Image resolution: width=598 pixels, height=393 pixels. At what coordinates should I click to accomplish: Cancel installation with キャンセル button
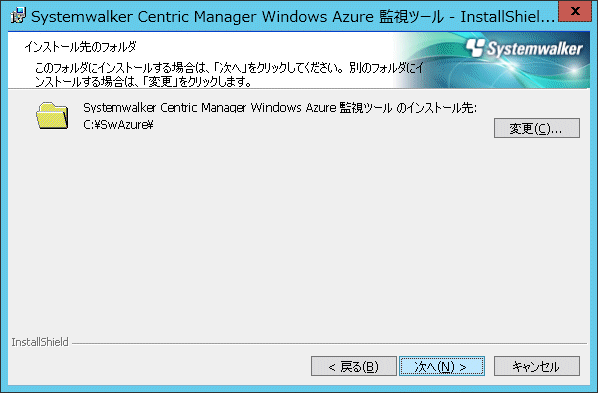tap(537, 366)
